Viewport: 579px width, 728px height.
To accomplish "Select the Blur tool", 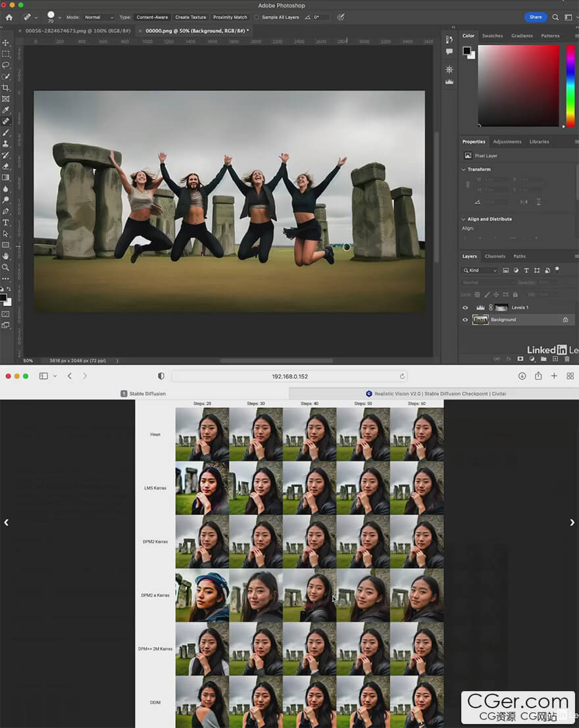I will pos(5,189).
